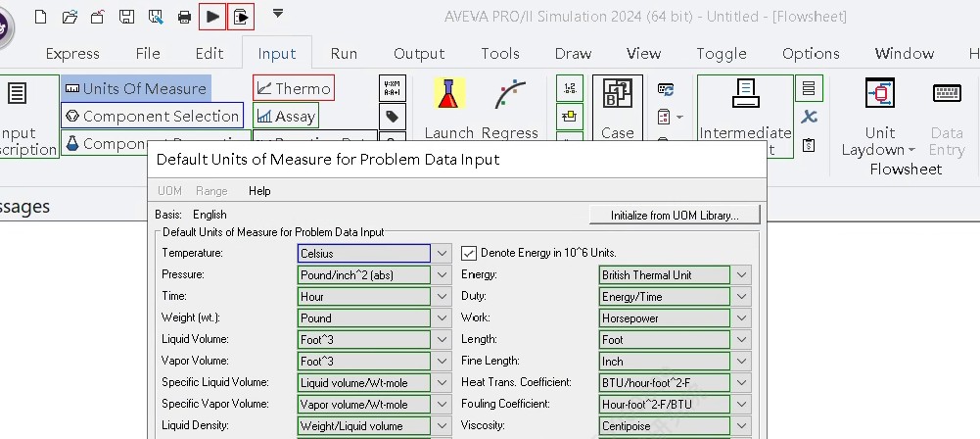Expand the Time unit dropdown
Screen dimensions: 980x439
click(442, 296)
